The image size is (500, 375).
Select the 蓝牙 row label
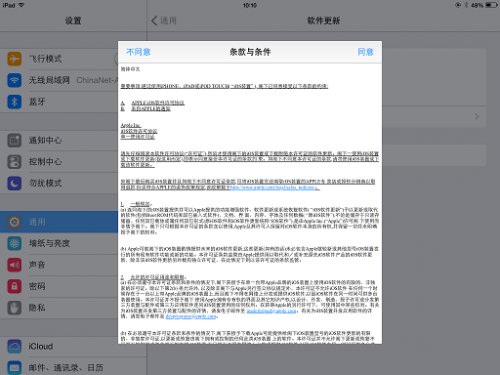tap(37, 102)
